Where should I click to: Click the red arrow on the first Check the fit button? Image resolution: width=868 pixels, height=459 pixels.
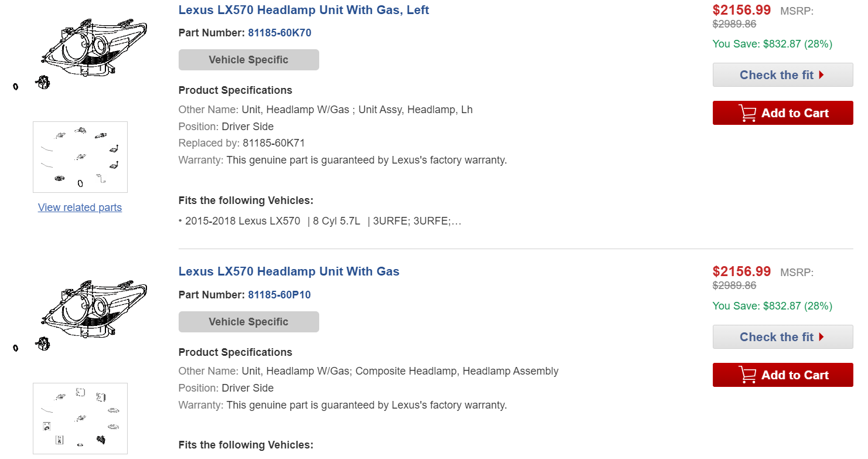[822, 75]
